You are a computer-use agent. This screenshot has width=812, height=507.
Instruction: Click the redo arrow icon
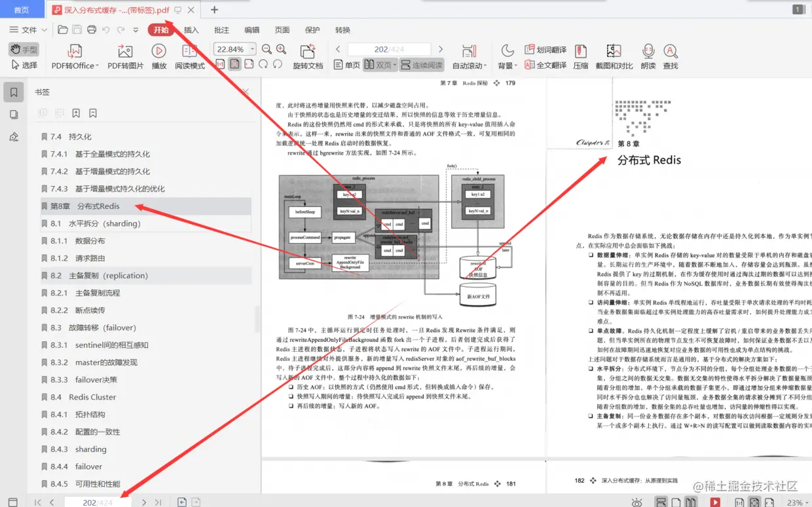[120, 29]
